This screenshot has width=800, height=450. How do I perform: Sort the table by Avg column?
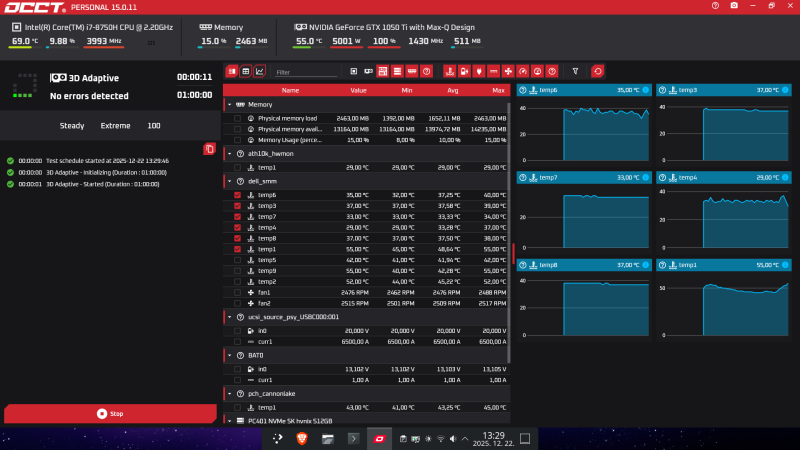[453, 90]
